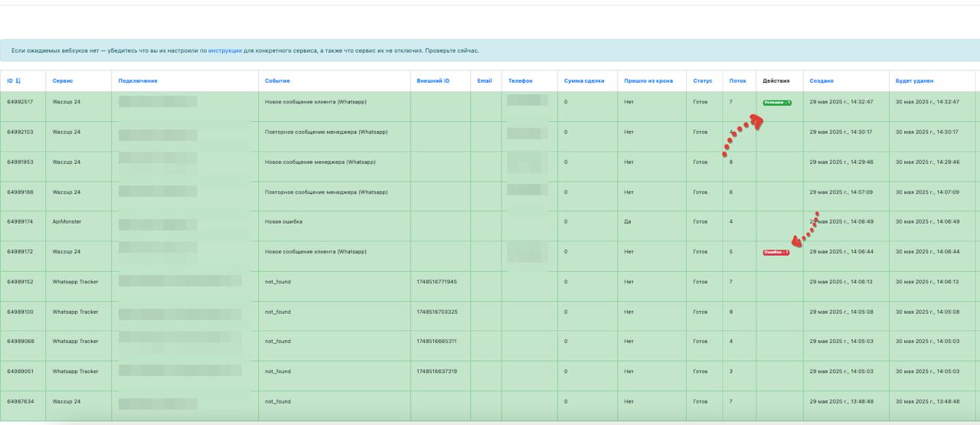
Task: Click external ID 1748516637319
Action: coord(436,371)
